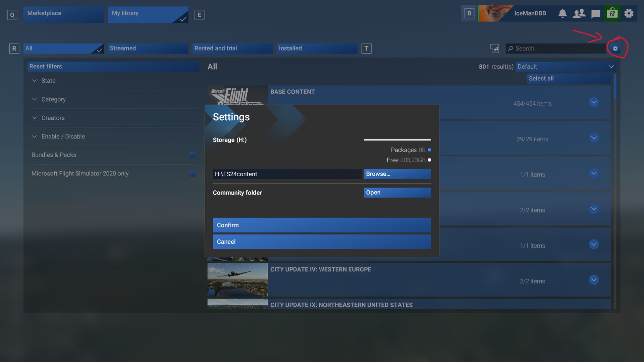Viewport: 644px width, 362px height.
Task: Click the search magnifier icon
Action: click(x=511, y=49)
